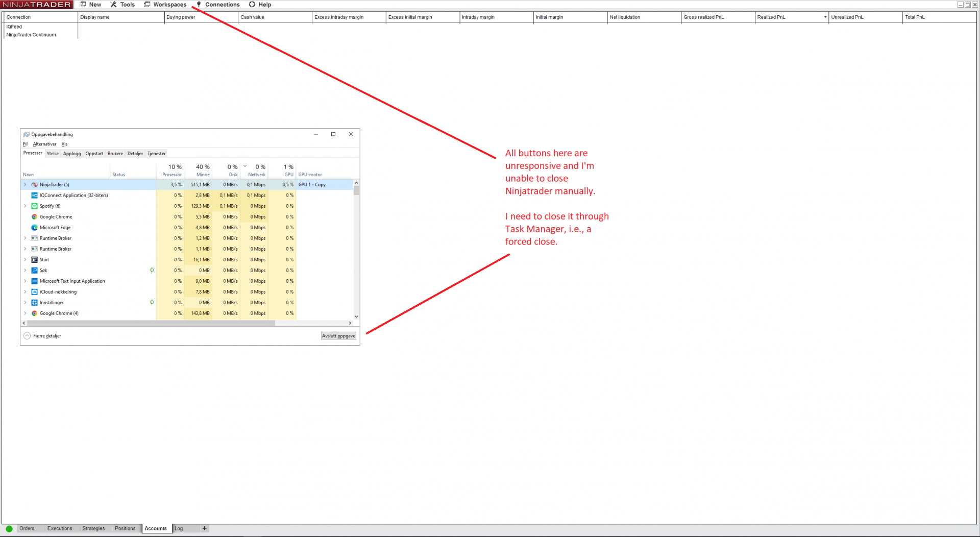Image resolution: width=980 pixels, height=537 pixels.
Task: Open the Oppstart tab
Action: tap(94, 154)
